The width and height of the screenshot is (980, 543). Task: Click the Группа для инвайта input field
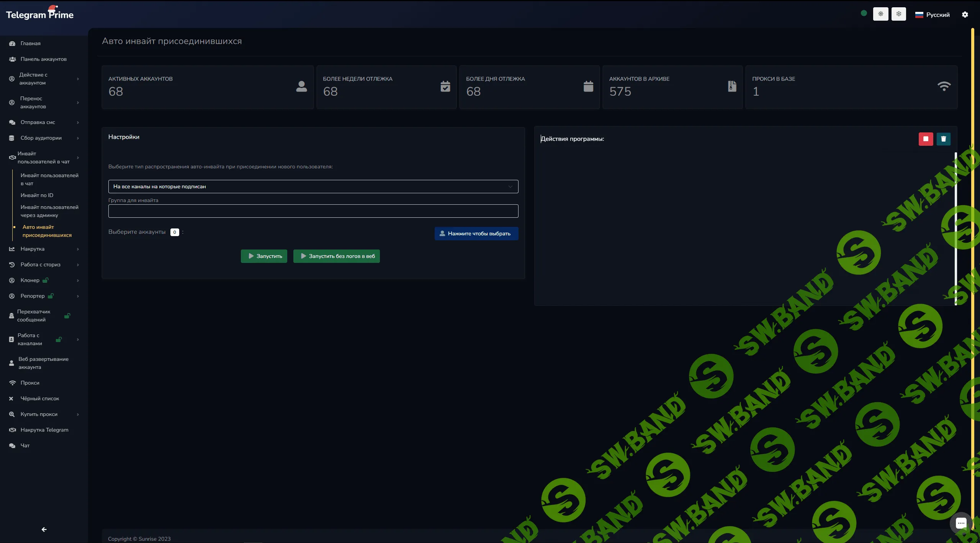coord(313,211)
